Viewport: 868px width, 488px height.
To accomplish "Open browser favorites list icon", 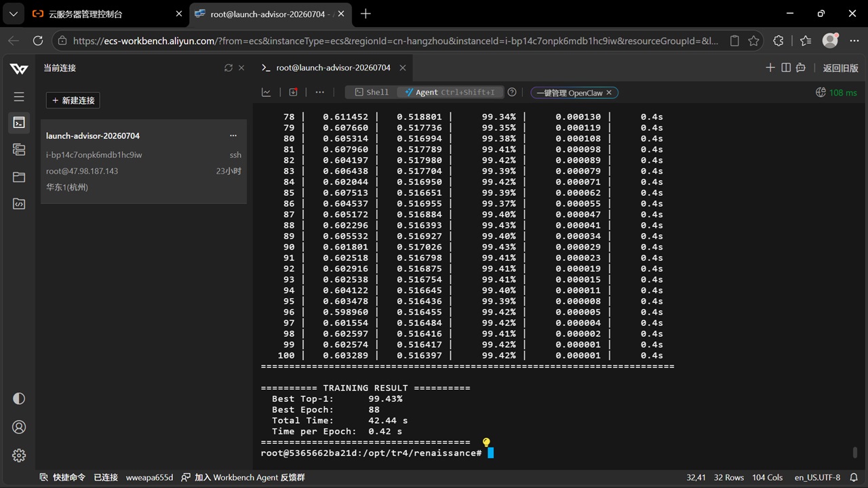I will tap(806, 41).
